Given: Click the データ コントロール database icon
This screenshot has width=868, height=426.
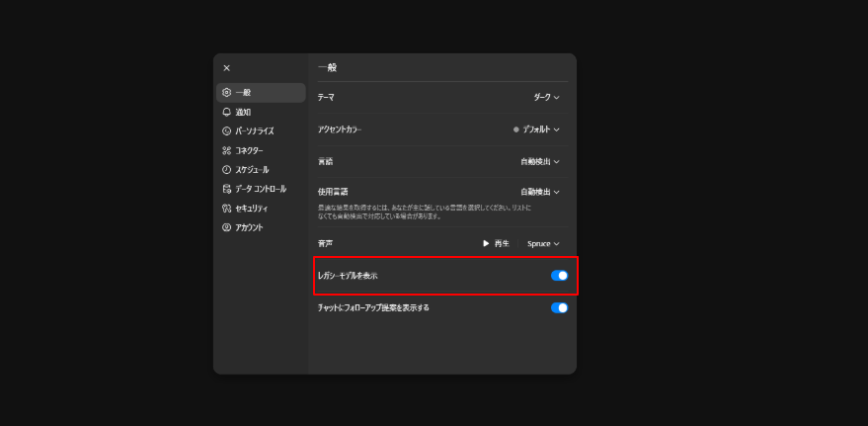Looking at the screenshot, I should click(226, 189).
